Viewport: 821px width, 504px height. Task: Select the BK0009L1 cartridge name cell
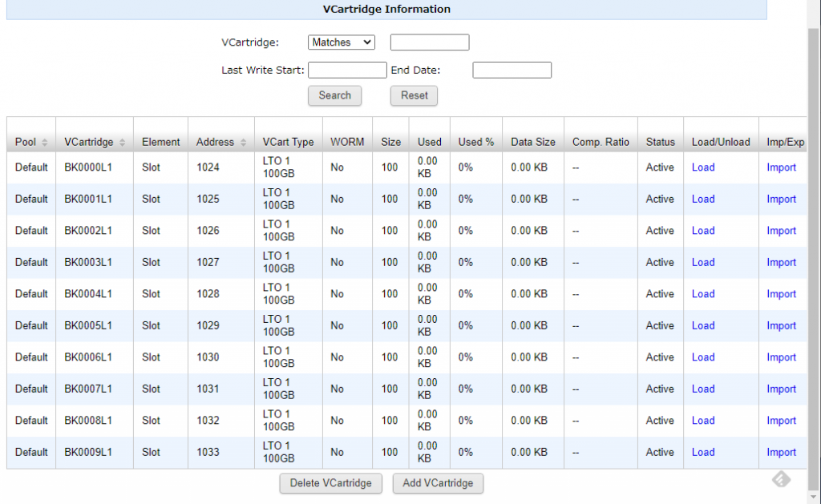pos(88,453)
